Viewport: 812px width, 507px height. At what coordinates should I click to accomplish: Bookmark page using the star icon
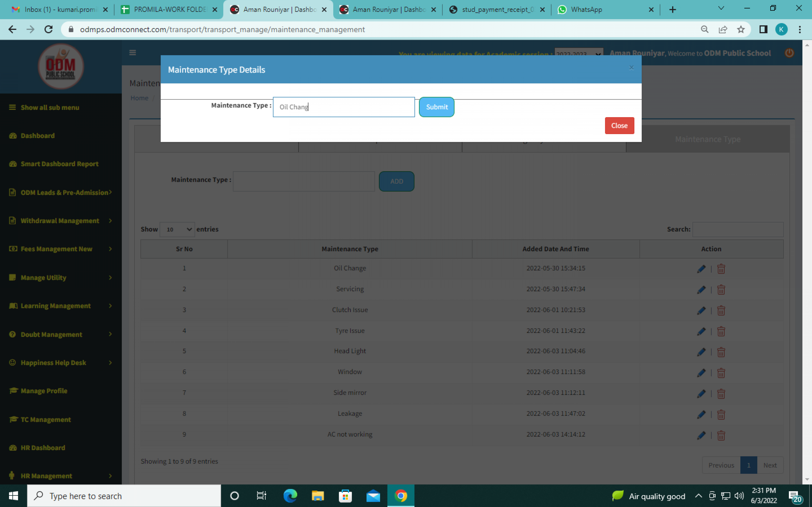pos(741,30)
